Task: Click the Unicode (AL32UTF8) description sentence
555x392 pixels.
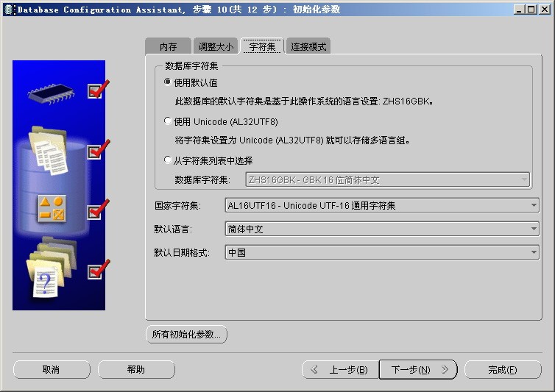Action: pyautogui.click(x=292, y=140)
